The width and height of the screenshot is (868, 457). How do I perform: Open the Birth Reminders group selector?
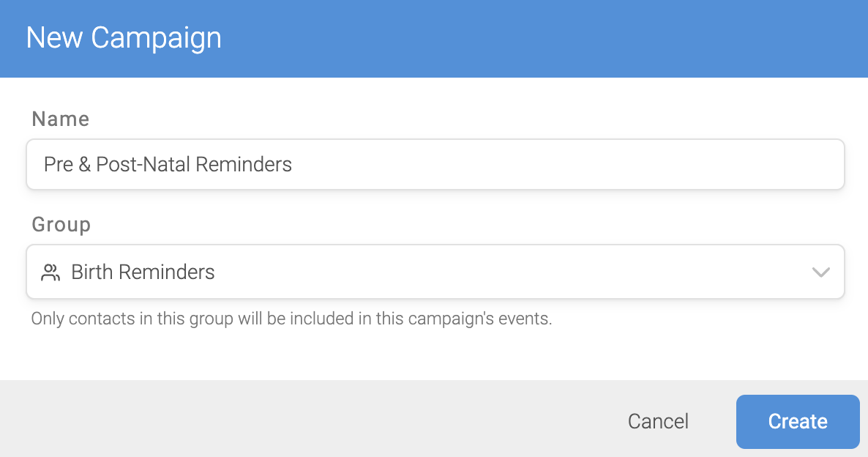point(435,272)
